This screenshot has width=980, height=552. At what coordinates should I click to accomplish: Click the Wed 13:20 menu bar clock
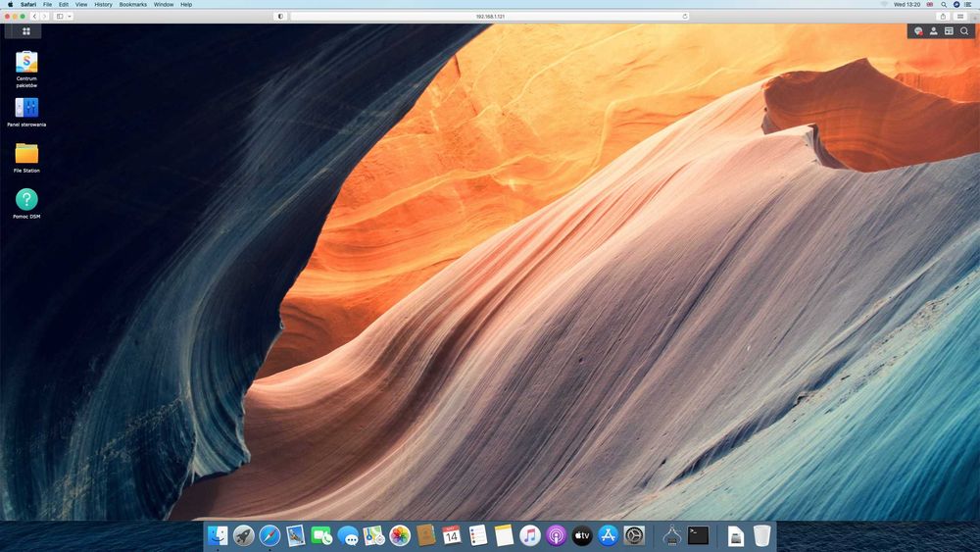click(x=906, y=4)
